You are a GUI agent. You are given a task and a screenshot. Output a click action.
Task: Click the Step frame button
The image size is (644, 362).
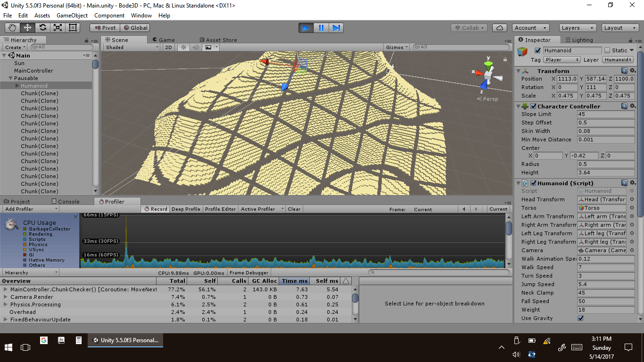click(336, 28)
